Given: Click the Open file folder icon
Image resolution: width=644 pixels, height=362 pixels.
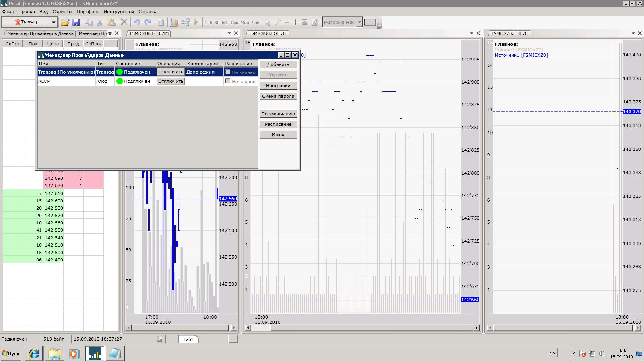Looking at the screenshot, I should pyautogui.click(x=65, y=23).
